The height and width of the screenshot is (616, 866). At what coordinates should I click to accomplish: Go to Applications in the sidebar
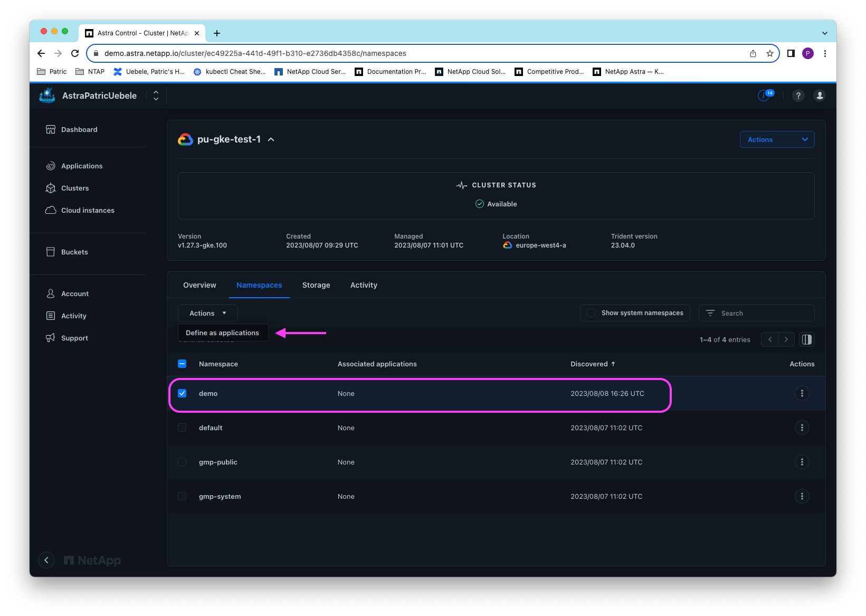(82, 166)
